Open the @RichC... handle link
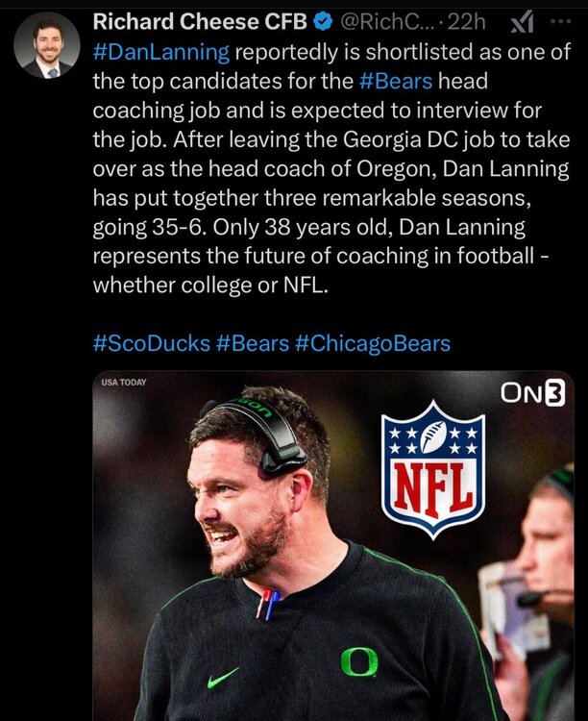 377,20
